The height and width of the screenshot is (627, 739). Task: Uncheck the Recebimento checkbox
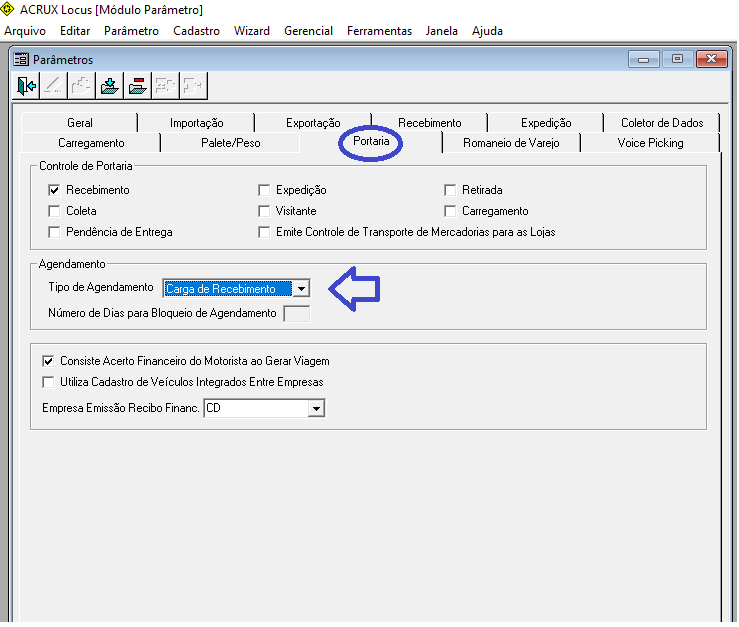click(54, 190)
